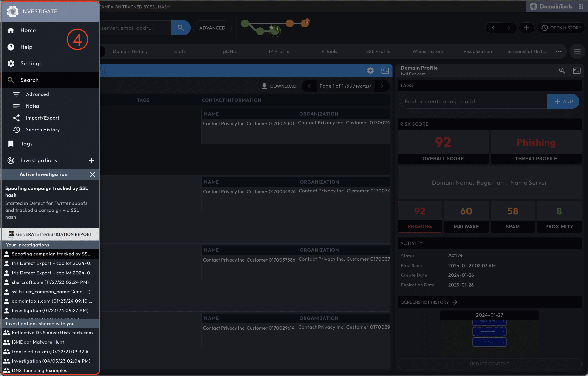588x376 pixels.
Task: Click the Import/Export share icon
Action: click(x=16, y=118)
